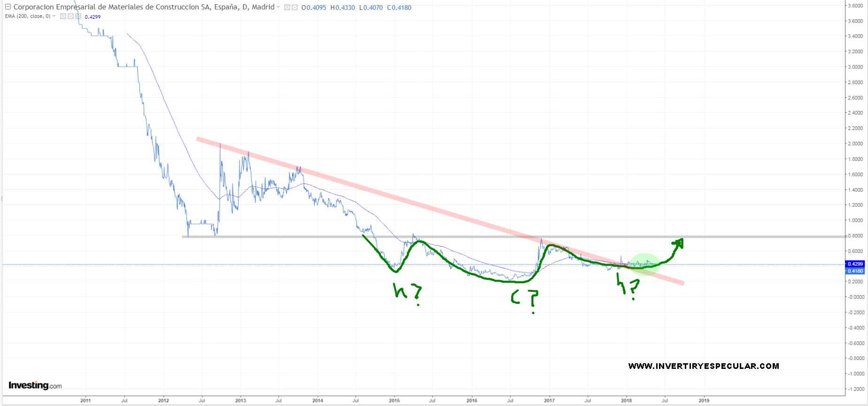
Task: Click the 0.4180 last price label on axis
Action: click(855, 271)
